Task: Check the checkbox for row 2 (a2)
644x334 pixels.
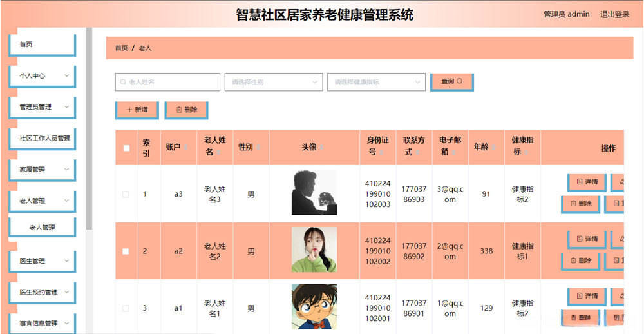Action: (x=126, y=251)
